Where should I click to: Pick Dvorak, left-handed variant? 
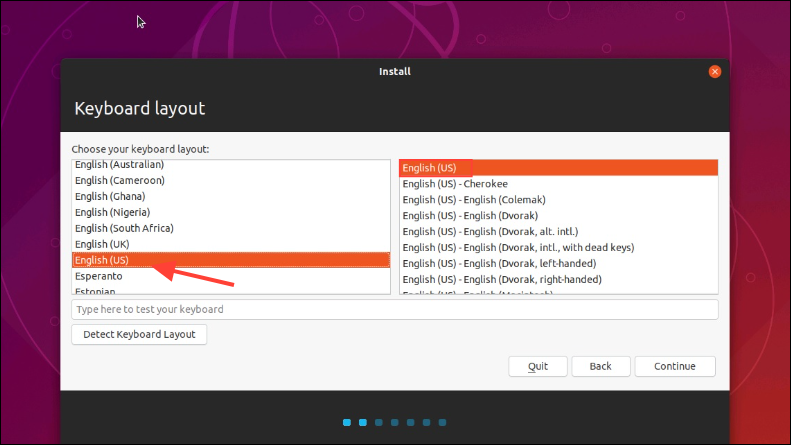tap(558, 263)
